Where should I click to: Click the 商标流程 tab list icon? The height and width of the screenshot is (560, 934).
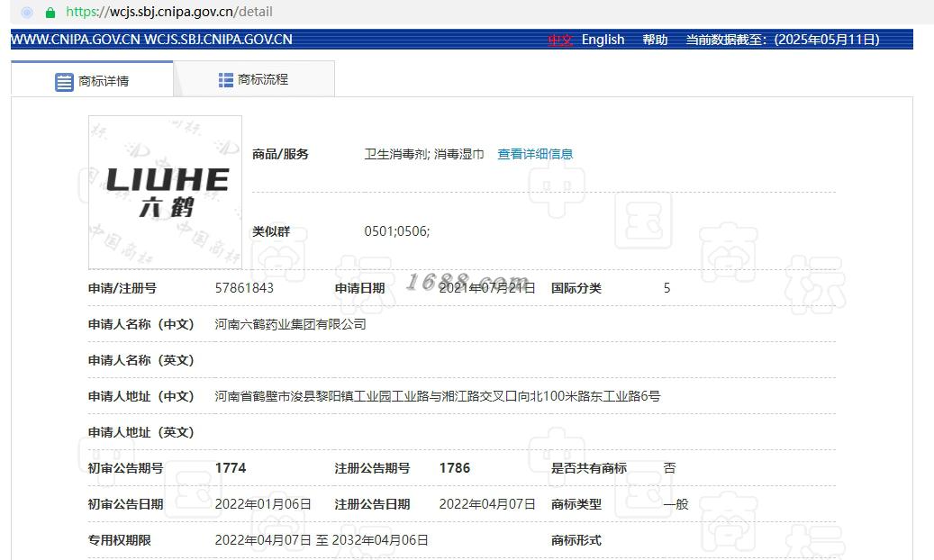(226, 80)
